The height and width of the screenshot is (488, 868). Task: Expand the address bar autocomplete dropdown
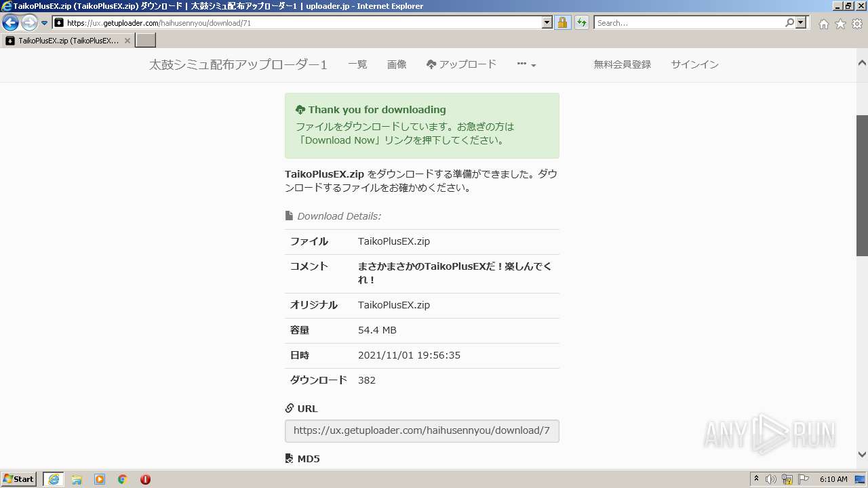(x=547, y=23)
